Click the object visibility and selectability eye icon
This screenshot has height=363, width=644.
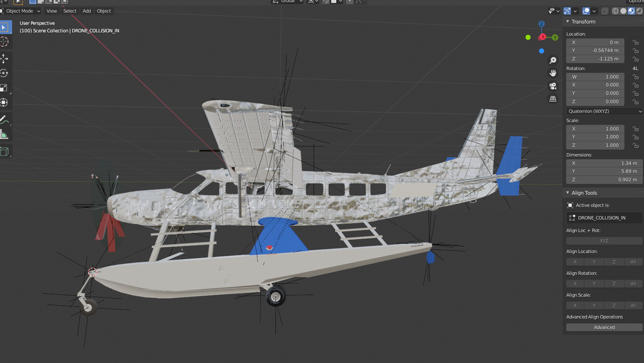(552, 11)
